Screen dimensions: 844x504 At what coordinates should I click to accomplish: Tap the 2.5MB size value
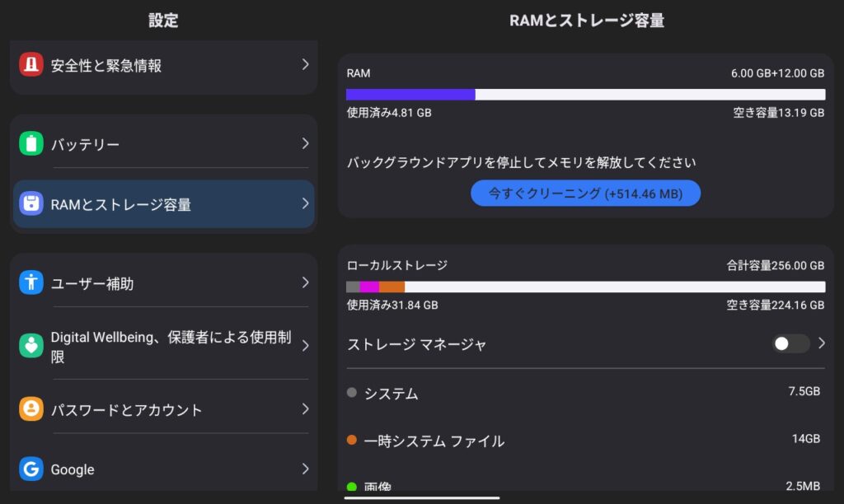coord(803,486)
